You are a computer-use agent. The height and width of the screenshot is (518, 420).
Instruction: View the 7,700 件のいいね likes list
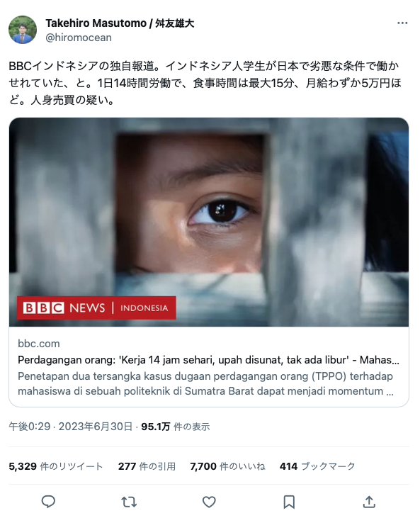pyautogui.click(x=227, y=466)
